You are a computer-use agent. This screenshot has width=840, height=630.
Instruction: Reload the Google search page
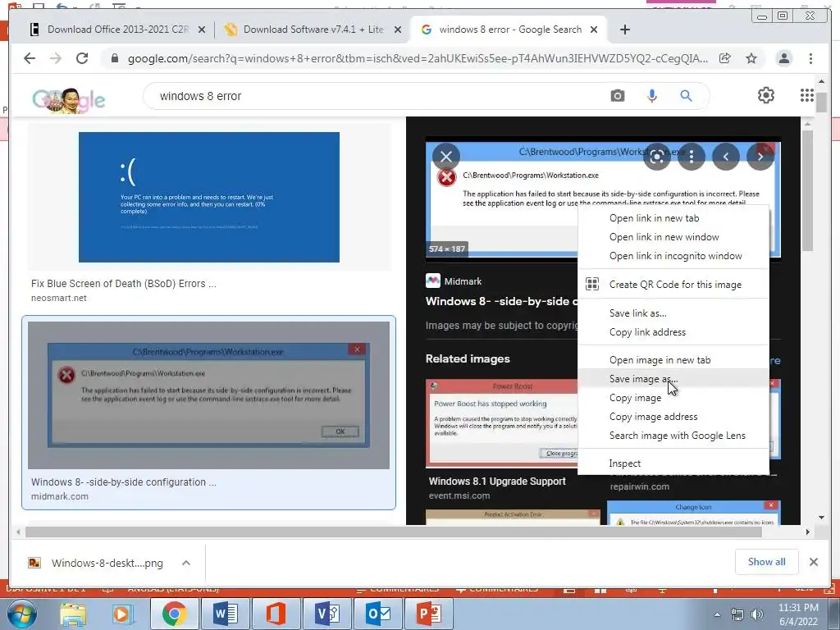coord(82,58)
